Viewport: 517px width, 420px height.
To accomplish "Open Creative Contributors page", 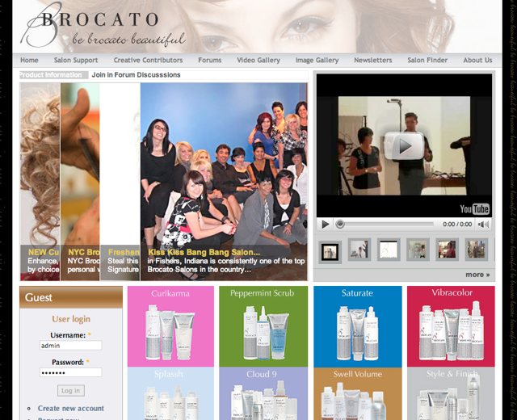I will [x=148, y=61].
